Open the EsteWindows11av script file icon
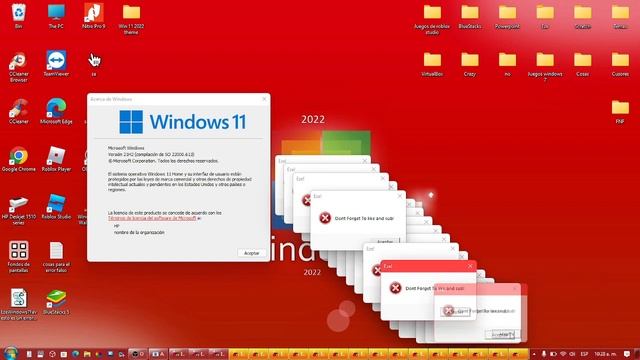Image resolution: width=640 pixels, height=360 pixels. (x=18, y=304)
